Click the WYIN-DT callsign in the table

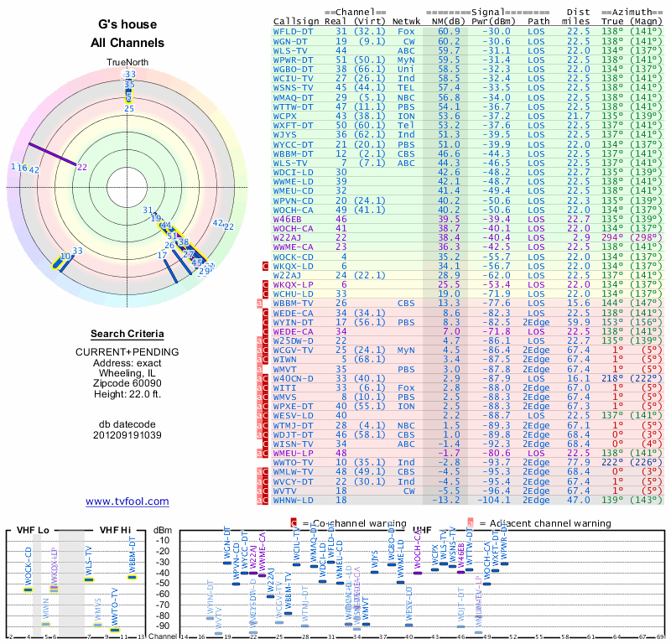tap(293, 323)
